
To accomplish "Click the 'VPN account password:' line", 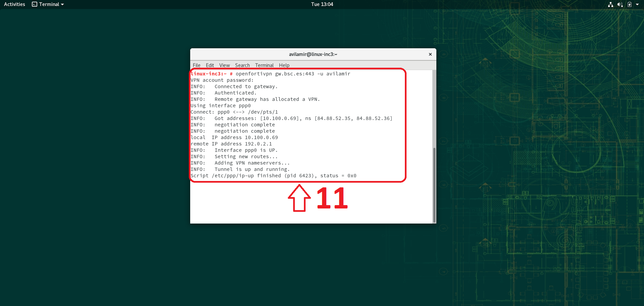I will 222,80.
